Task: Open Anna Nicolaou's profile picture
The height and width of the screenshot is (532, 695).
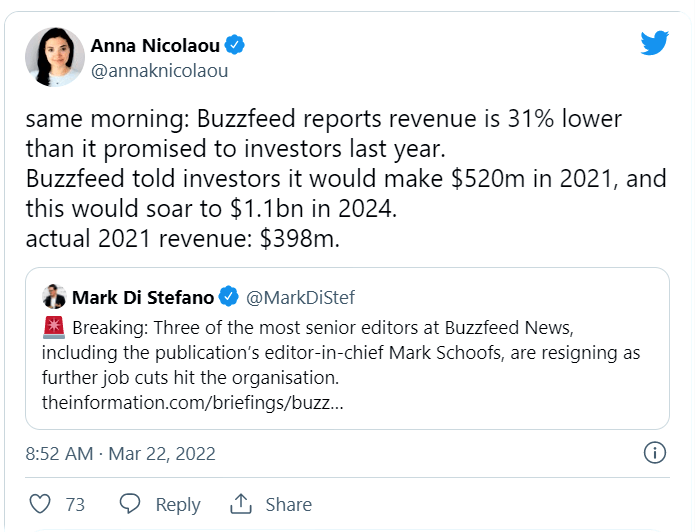Action: 55,57
